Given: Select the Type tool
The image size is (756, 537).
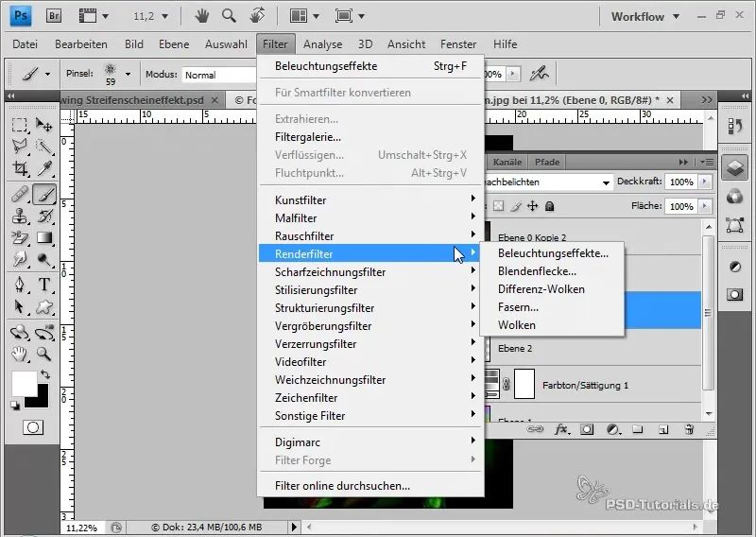Looking at the screenshot, I should [x=44, y=285].
